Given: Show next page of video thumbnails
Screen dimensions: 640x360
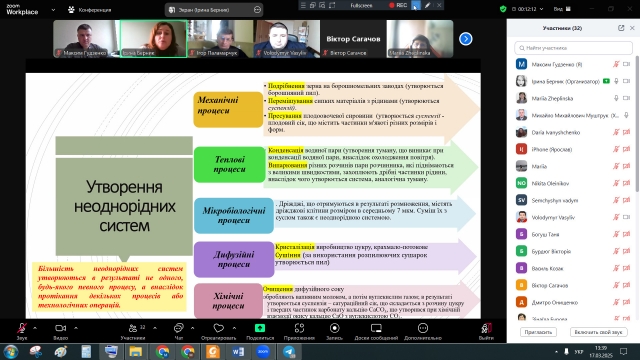Looking at the screenshot, I should [x=466, y=39].
